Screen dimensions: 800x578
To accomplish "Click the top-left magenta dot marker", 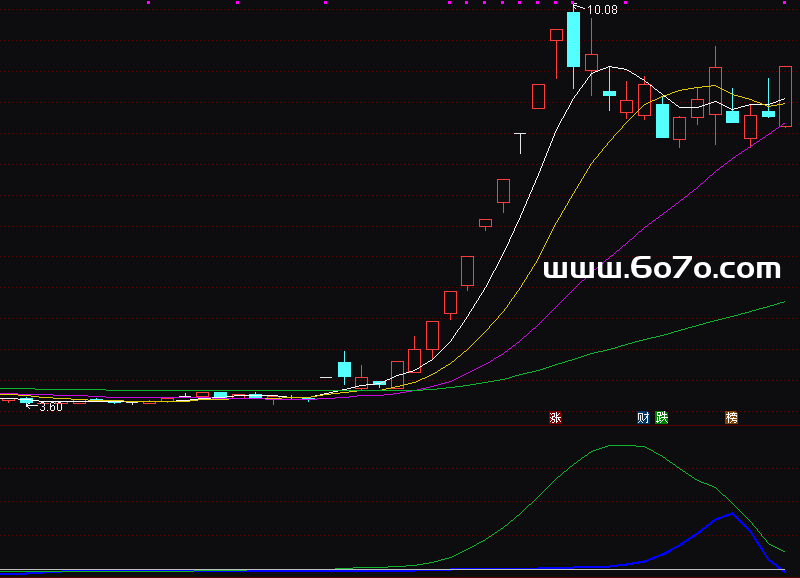I will [148, 3].
